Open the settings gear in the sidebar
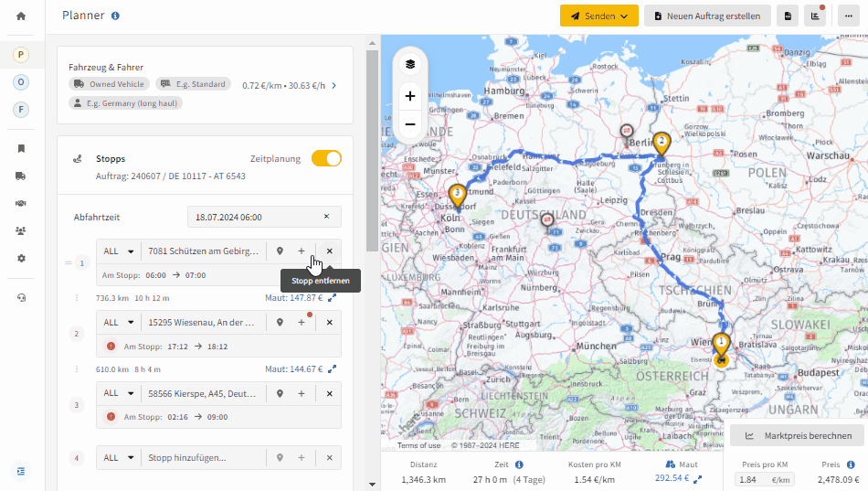 pos(21,258)
